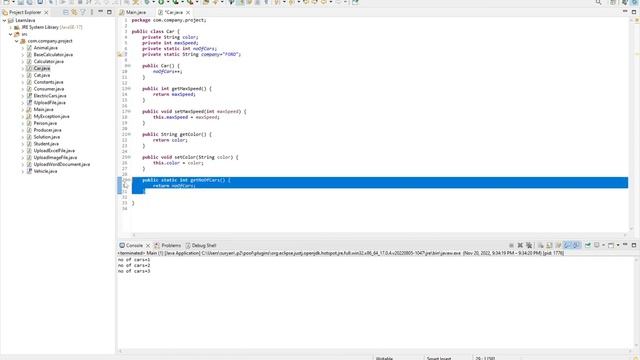640x360 pixels.
Task: Minimize the editor area
Action: 625,11
